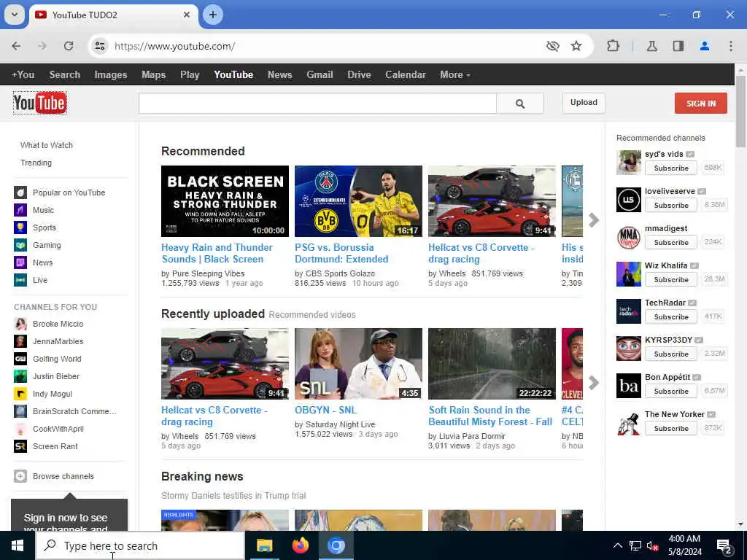Click Screen Rant channel avatar
Screen dimensions: 747x560
tap(20, 446)
